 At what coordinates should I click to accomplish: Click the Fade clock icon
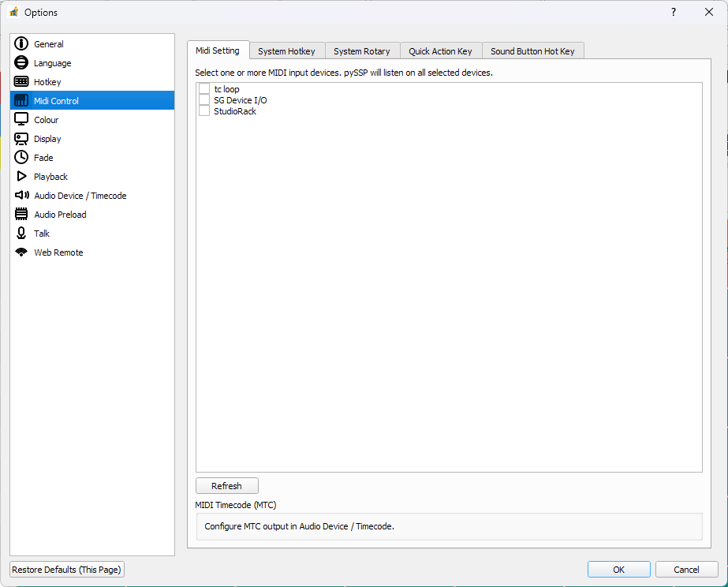22,157
